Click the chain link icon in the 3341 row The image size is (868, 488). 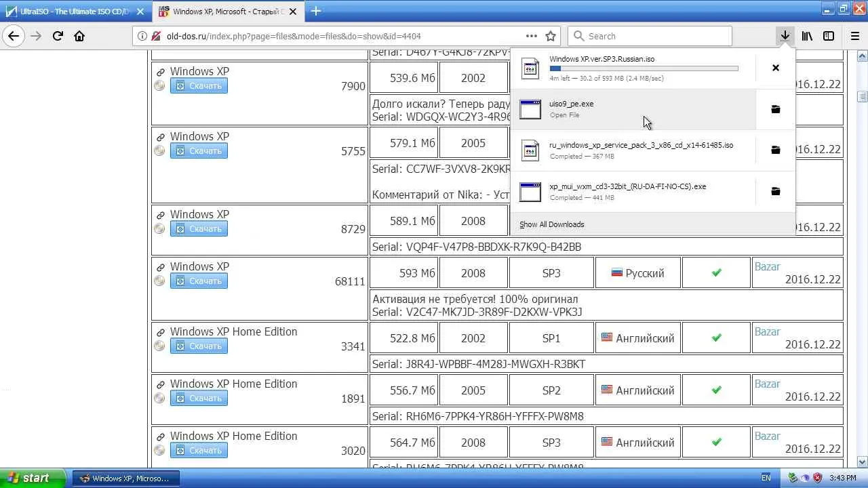[x=161, y=332]
